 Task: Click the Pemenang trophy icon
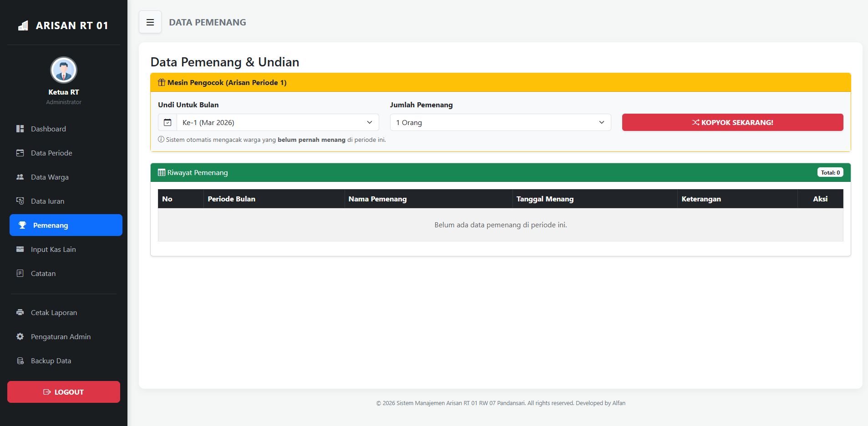(22, 225)
